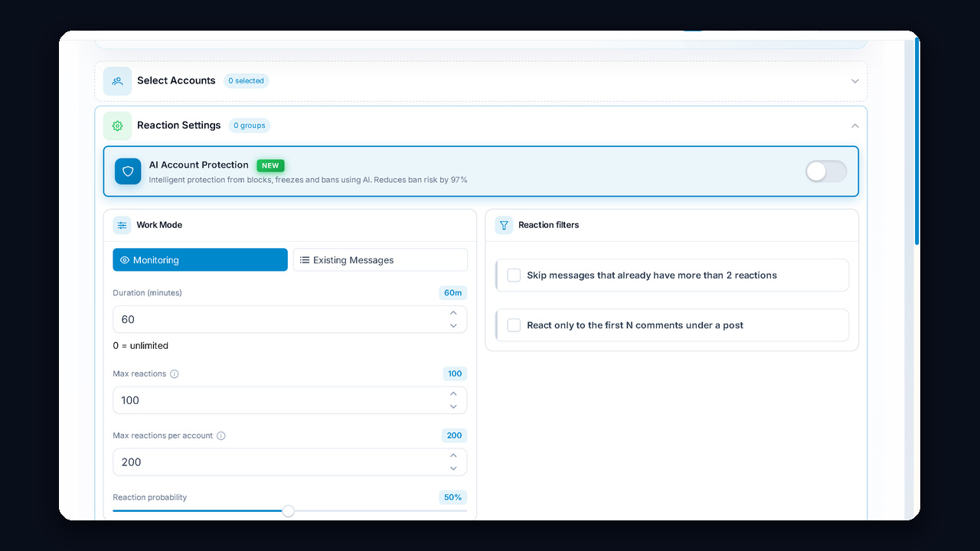Click the Duration minutes input field
980x551 pixels.
[289, 319]
